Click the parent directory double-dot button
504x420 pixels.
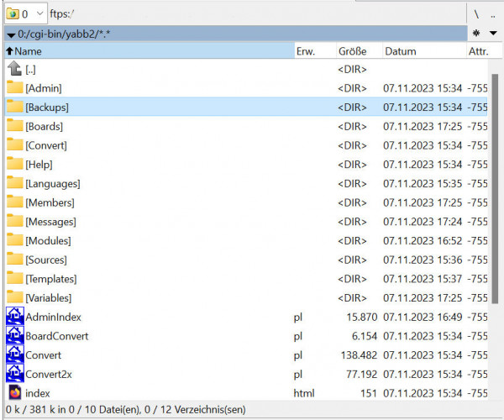tap(493, 14)
